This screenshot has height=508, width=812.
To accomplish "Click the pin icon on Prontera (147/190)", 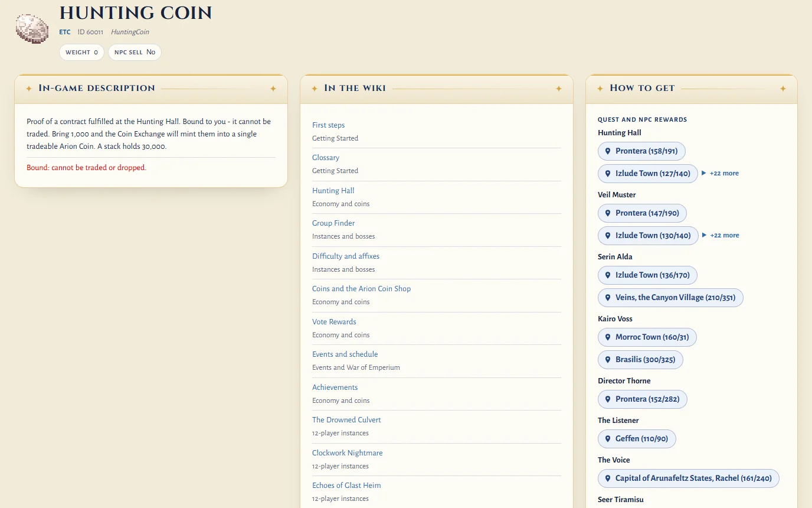I will tap(608, 213).
